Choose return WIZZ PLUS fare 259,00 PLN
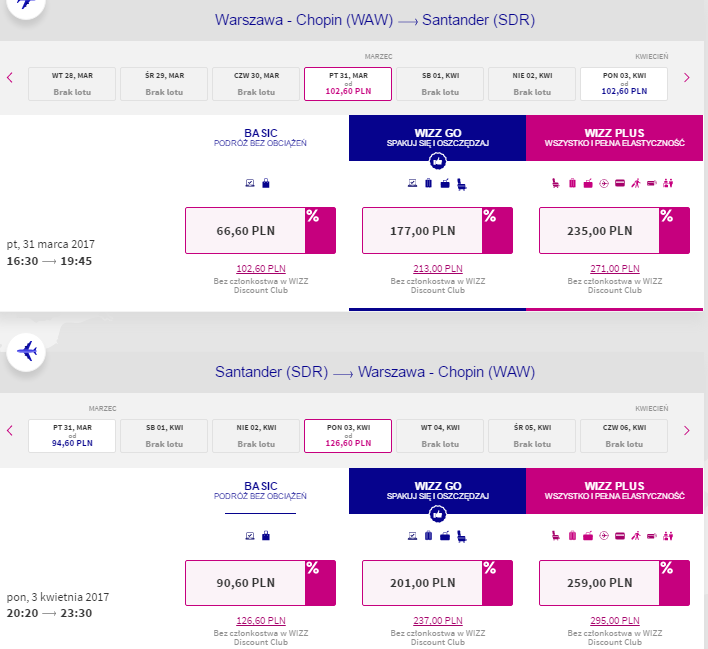Image resolution: width=708 pixels, height=649 pixels. coord(615,583)
